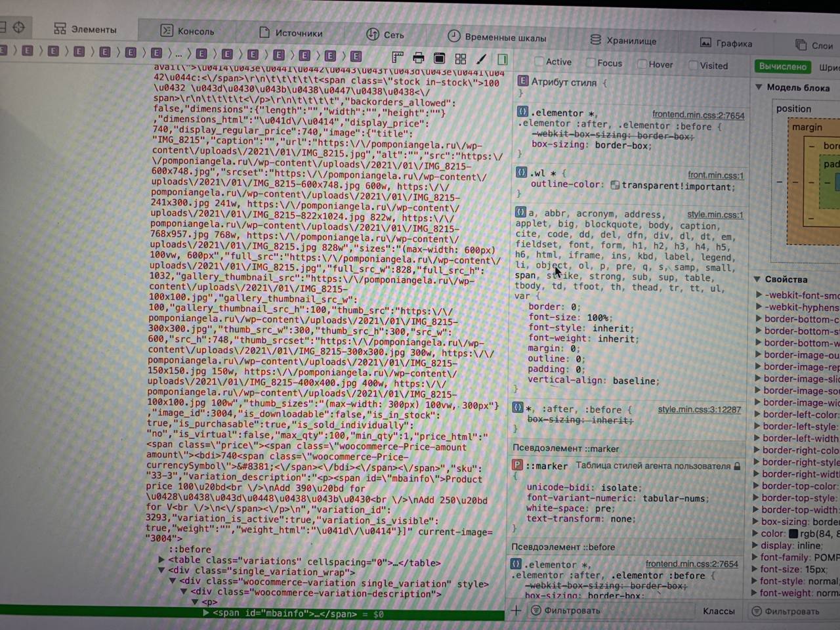The width and height of the screenshot is (840, 630).
Task: Click rule icon beside a, abbr, acronym selector
Action: (x=520, y=212)
